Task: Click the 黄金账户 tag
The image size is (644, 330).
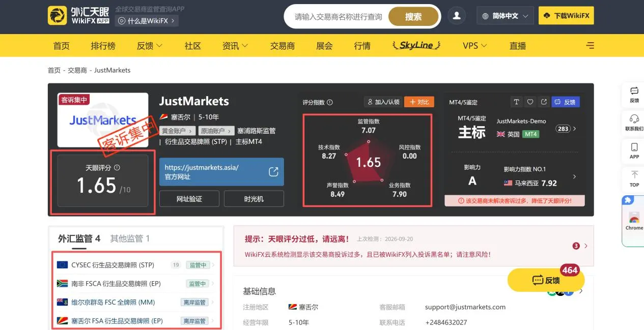Action: coord(177,131)
